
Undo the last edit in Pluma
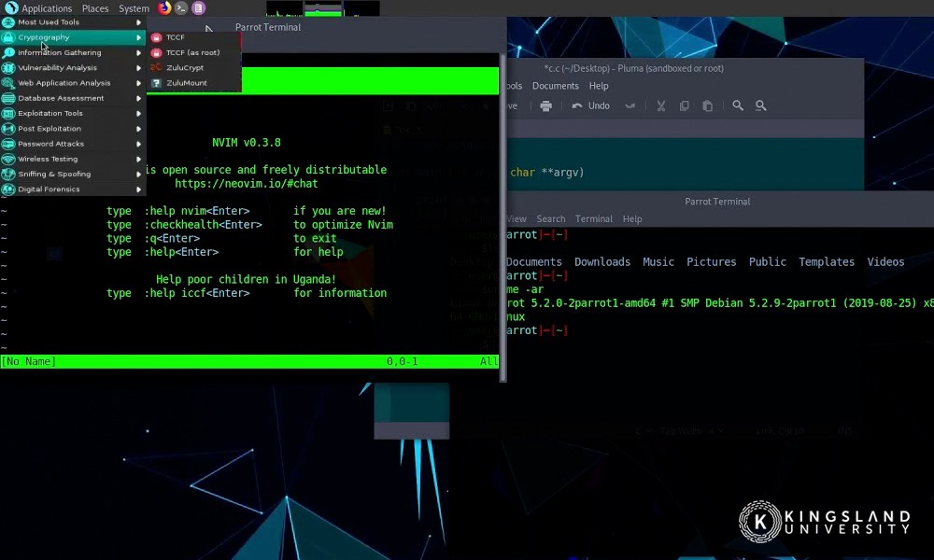tap(590, 105)
